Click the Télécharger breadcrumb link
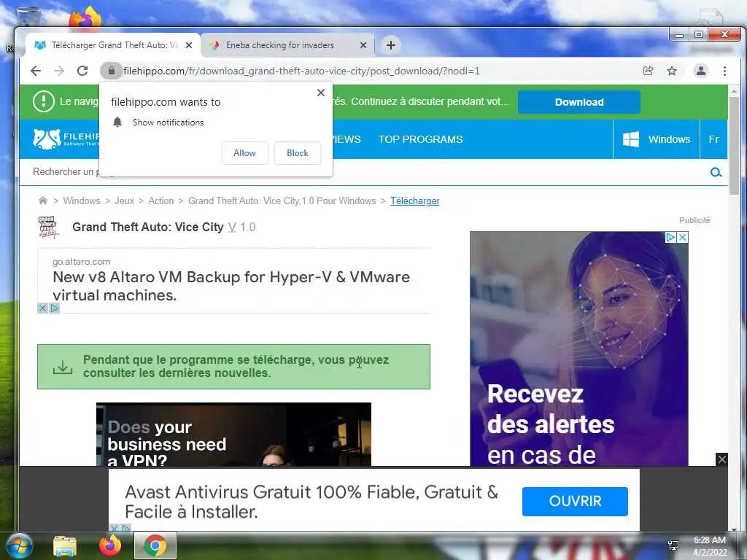The height and width of the screenshot is (560, 747). click(415, 201)
